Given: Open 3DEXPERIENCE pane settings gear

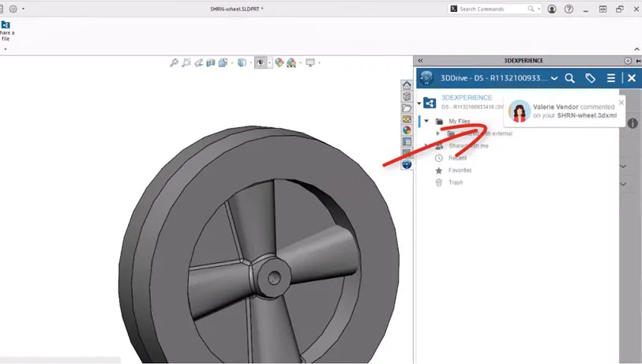Looking at the screenshot, I should [628, 61].
